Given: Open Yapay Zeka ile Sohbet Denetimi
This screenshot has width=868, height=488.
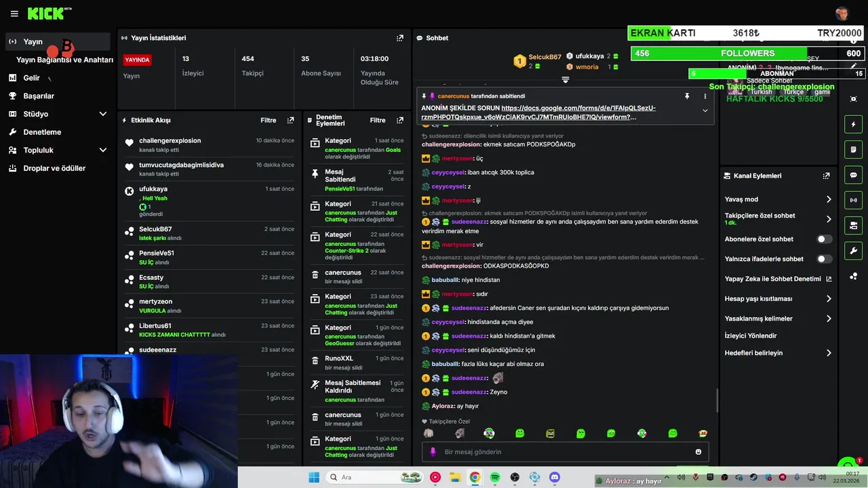Looking at the screenshot, I should coord(778,279).
